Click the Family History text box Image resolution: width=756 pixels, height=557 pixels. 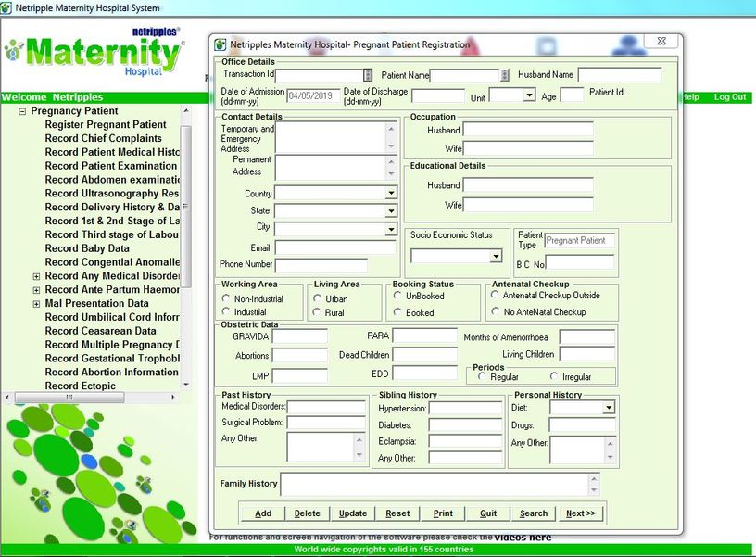[440, 484]
